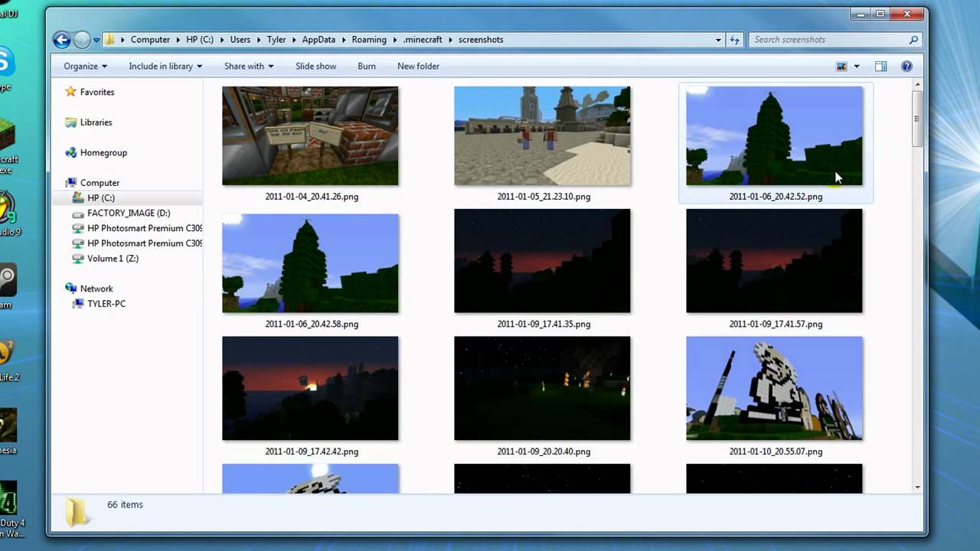Expand breadcrumb arrow after Computer
980x551 pixels.
point(178,40)
